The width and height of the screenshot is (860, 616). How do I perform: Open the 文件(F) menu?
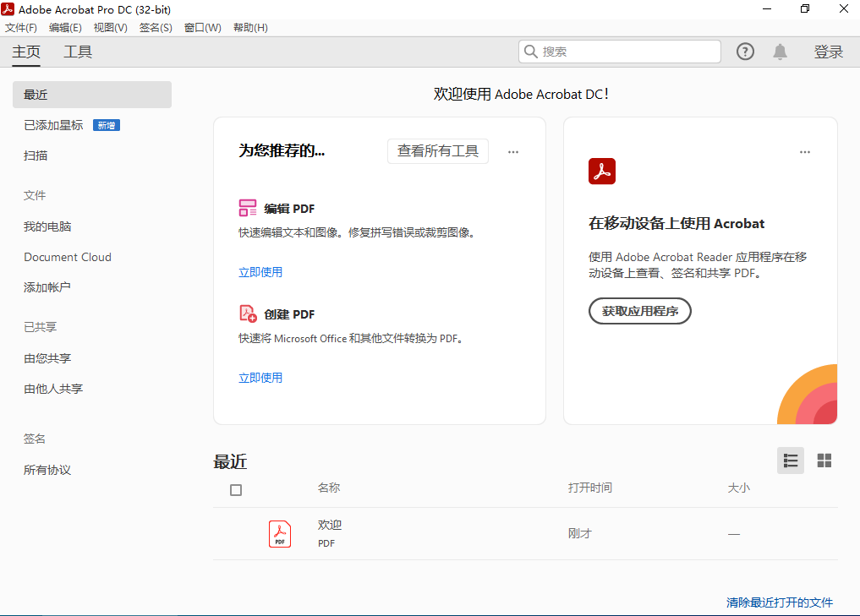(21, 28)
